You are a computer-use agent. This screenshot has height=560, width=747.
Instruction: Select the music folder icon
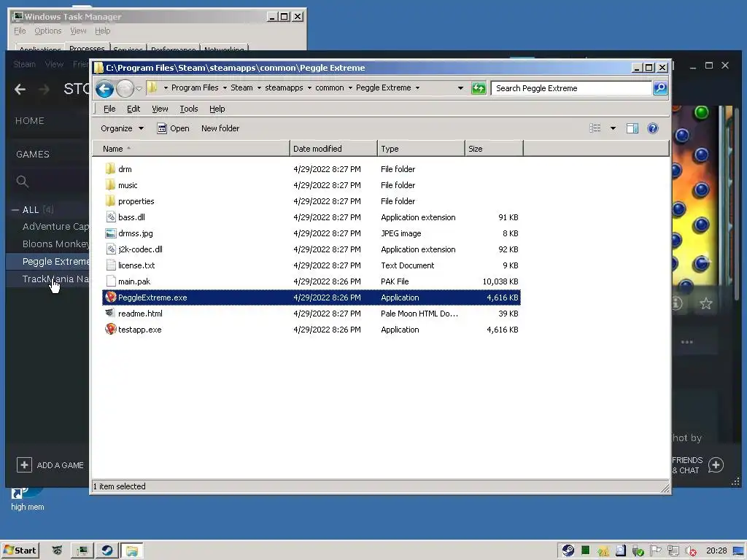point(111,185)
